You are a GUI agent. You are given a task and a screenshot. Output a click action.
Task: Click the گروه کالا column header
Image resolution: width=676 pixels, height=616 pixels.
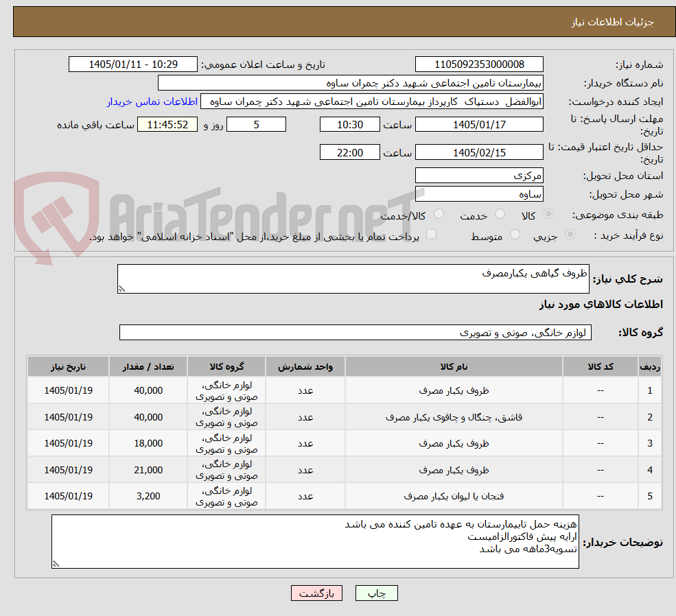(226, 366)
